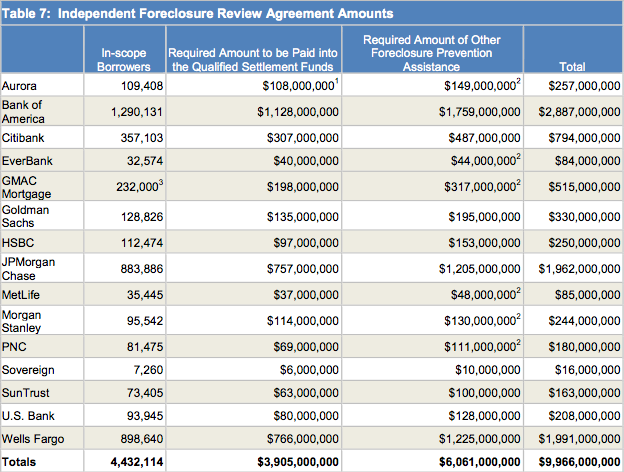Screen dimensions: 624x472
Task: Click Morgan Stanley borrowers value 95,542
Action: coord(145,321)
